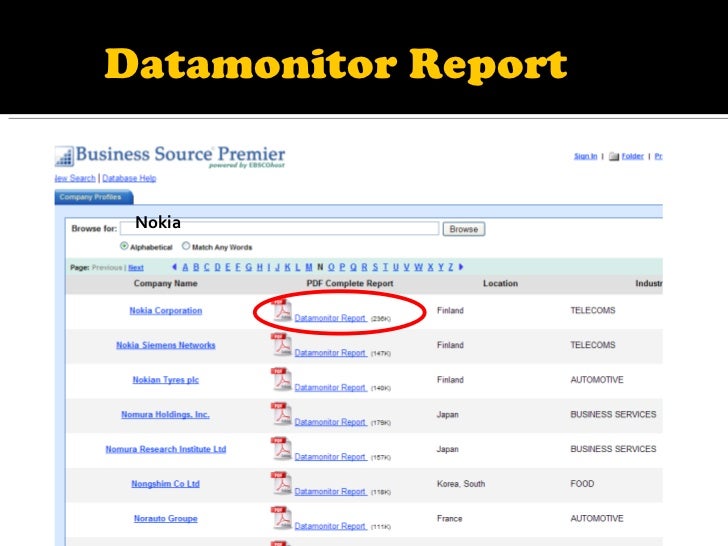Click the Business Source Premier logo icon
Viewport: 728px width, 546px height.
tap(64, 156)
